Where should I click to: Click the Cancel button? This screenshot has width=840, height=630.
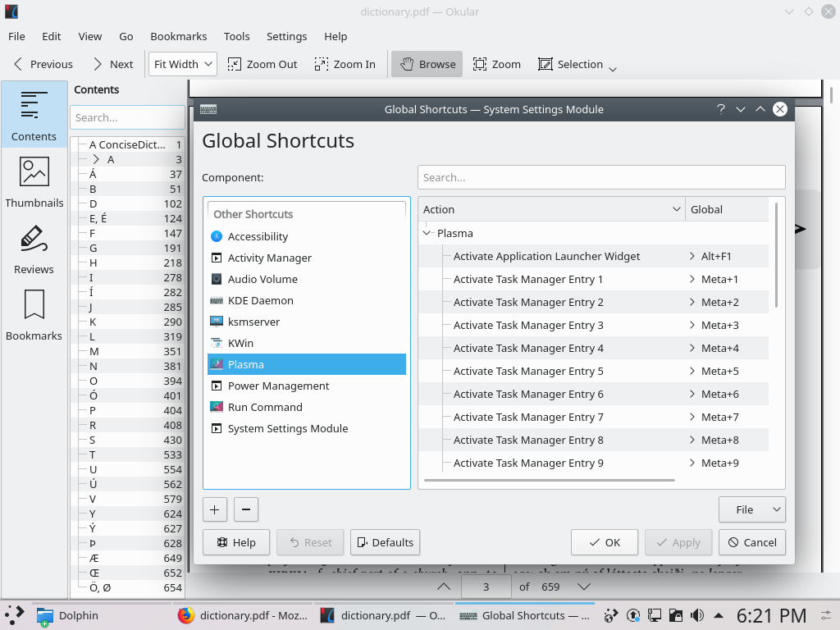coord(752,543)
